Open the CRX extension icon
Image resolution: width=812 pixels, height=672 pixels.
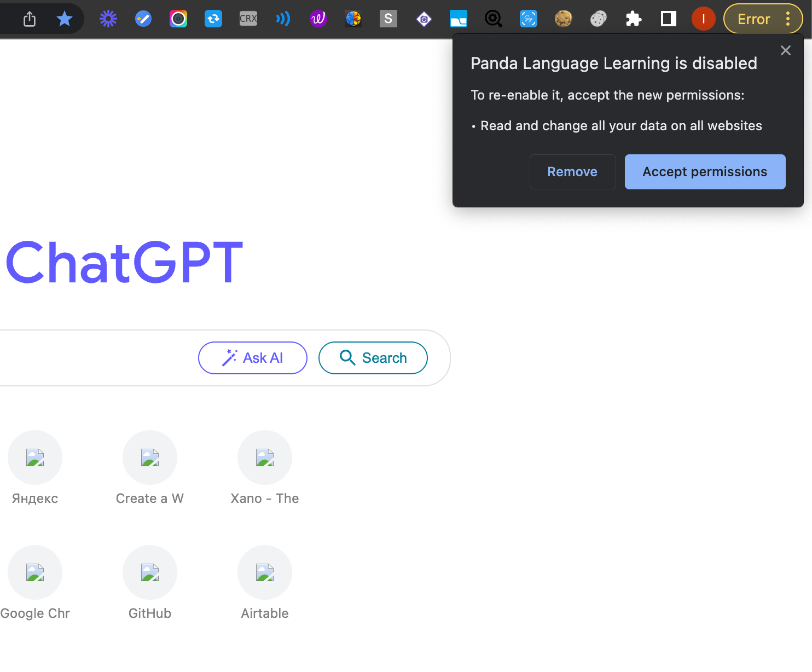click(248, 19)
